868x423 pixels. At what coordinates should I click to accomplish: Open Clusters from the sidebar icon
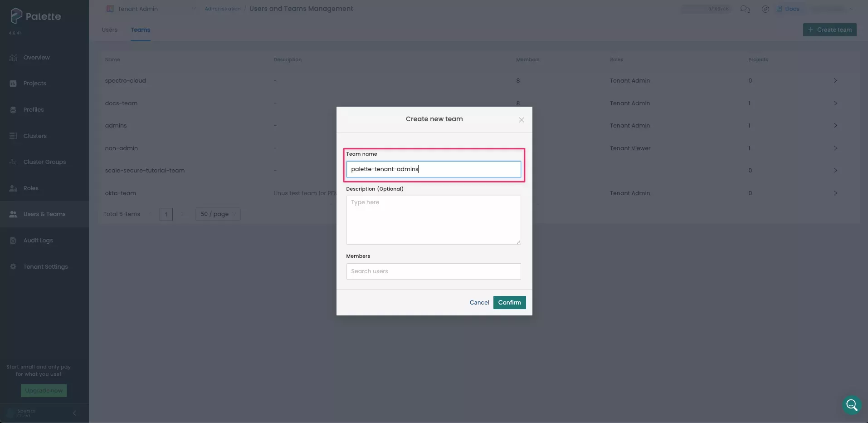(13, 136)
